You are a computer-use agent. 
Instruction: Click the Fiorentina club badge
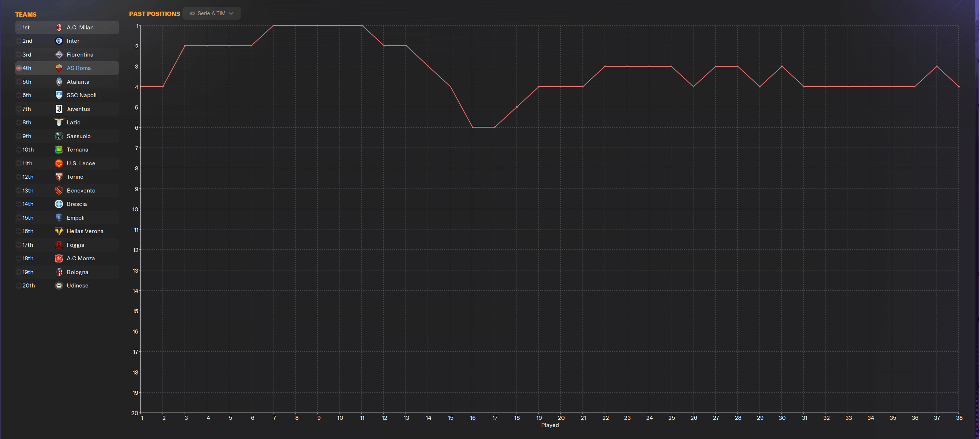click(x=59, y=54)
